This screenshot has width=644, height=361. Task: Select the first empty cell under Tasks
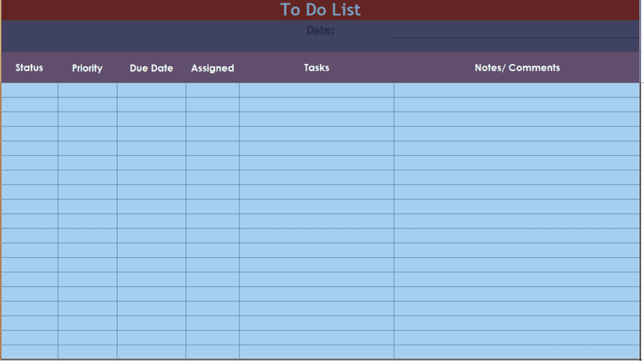[317, 90]
